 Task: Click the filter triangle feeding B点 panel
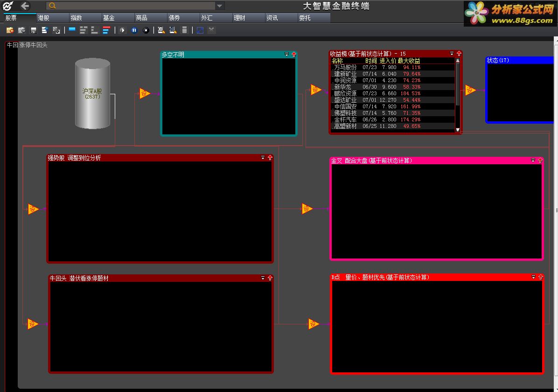coord(313,324)
